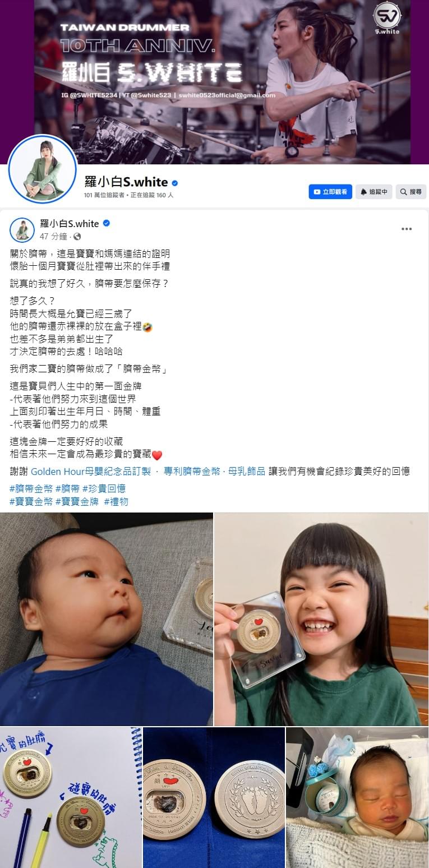The width and height of the screenshot is (429, 868).
Task: Click the globe public audience icon
Action: pos(77,237)
